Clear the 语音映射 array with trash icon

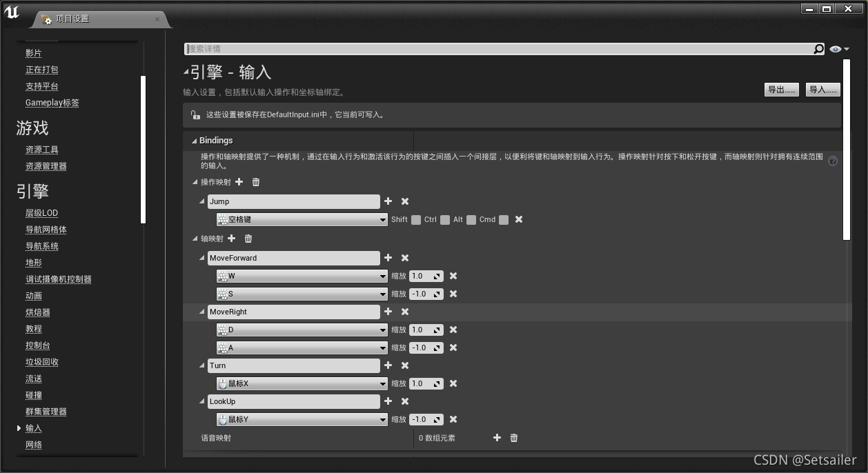coord(513,438)
